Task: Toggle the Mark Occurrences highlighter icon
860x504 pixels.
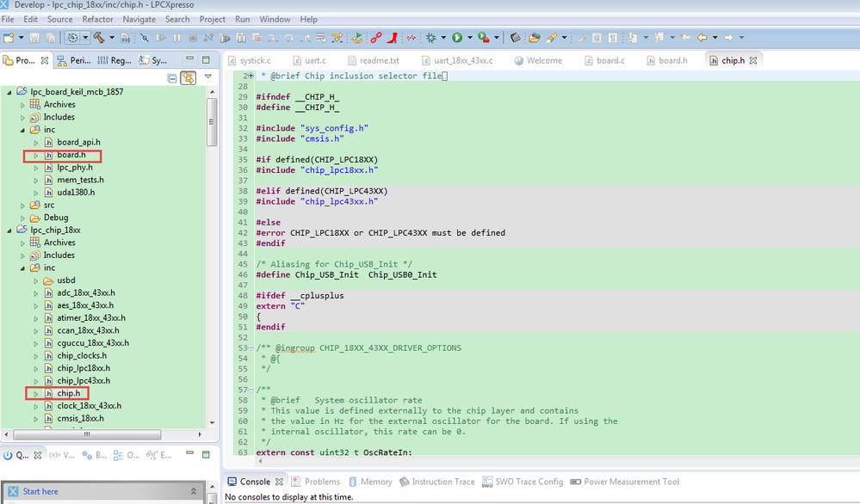Action: 581,37
